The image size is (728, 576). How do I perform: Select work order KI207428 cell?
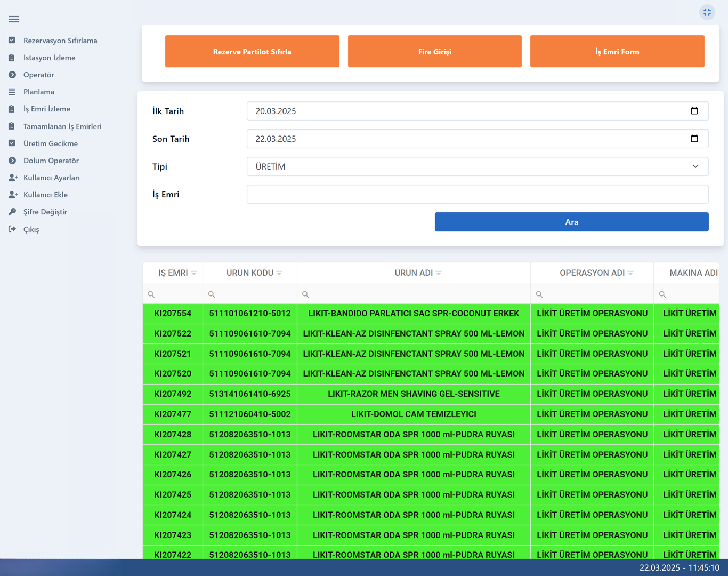click(173, 435)
